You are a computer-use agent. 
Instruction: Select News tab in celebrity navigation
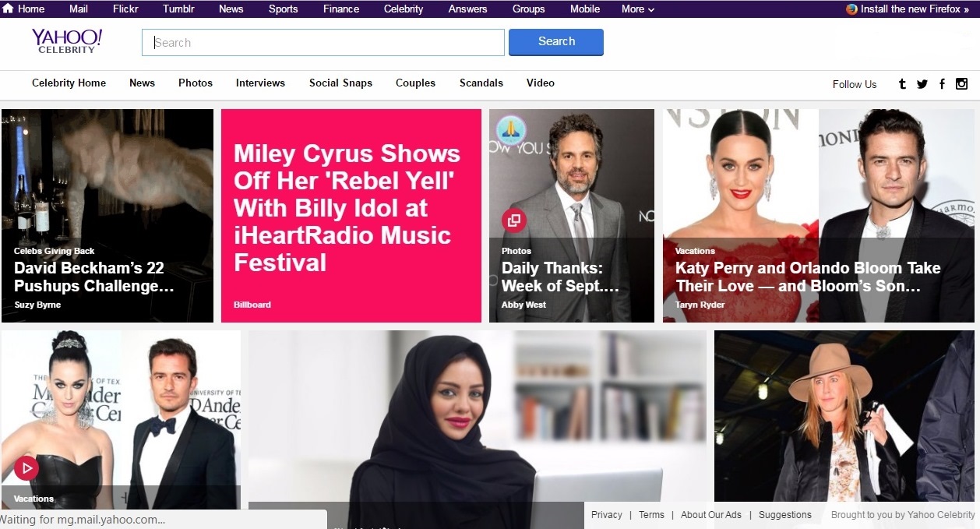pos(142,83)
